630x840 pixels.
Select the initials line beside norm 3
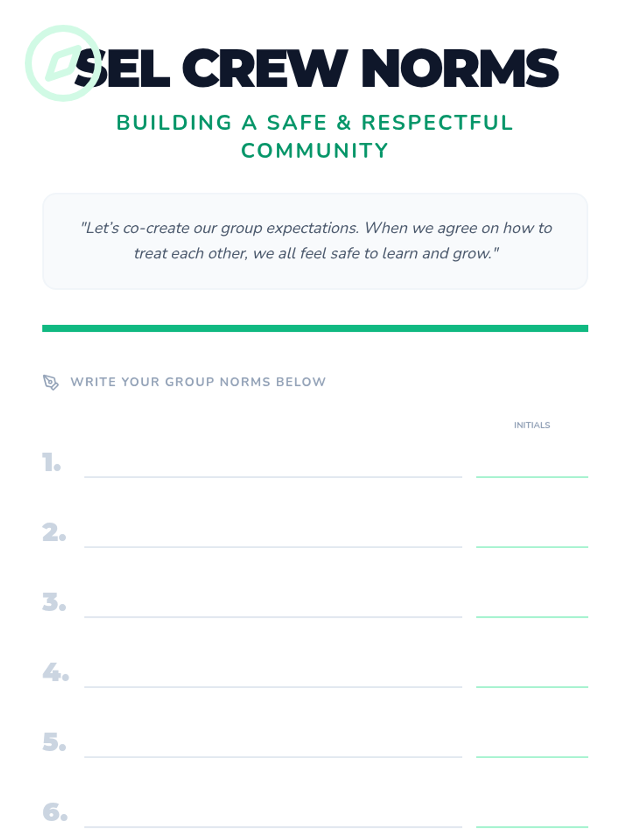pos(532,615)
